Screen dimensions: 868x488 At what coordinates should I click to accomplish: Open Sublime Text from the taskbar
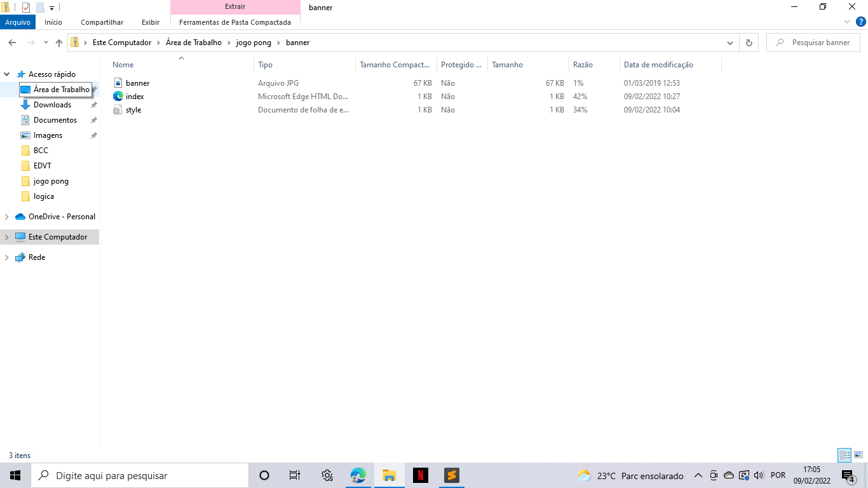coord(452,475)
